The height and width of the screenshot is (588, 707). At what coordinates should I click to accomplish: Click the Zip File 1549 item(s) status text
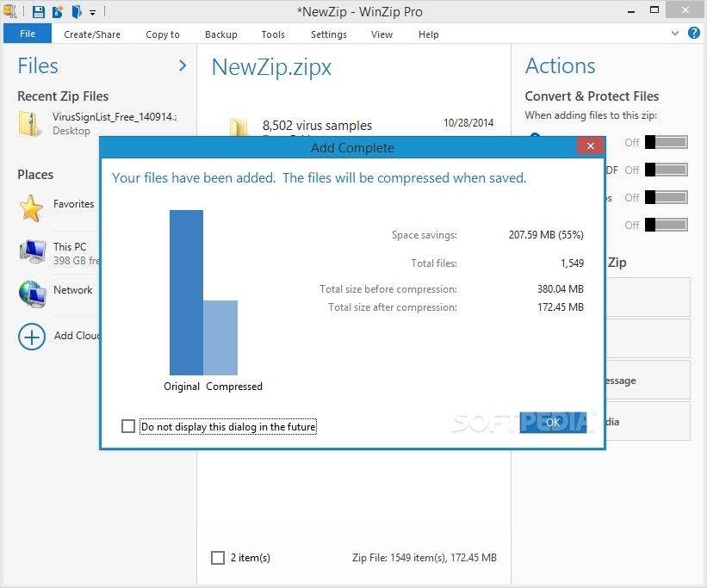[x=425, y=558]
